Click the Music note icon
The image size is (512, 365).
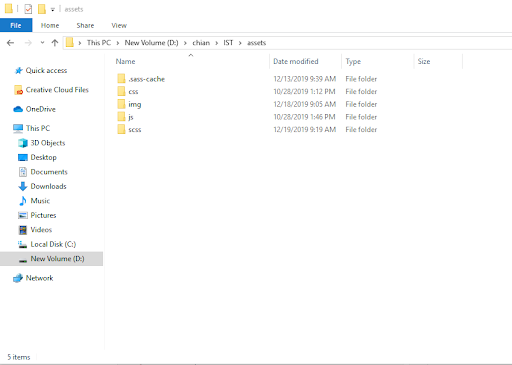coord(23,201)
